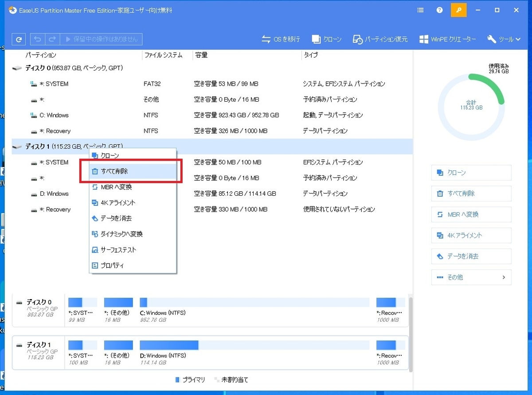Image resolution: width=532 pixels, height=395 pixels.
Task: Click the pending operations play button
Action: pos(101,39)
